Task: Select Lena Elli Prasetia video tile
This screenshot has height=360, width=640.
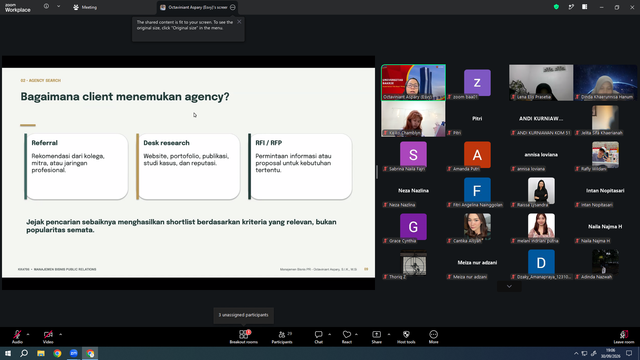Action: (541, 82)
